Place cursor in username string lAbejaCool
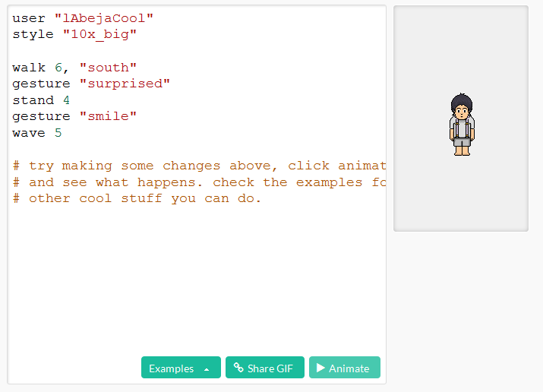The height and width of the screenshot is (392, 543). pos(104,18)
